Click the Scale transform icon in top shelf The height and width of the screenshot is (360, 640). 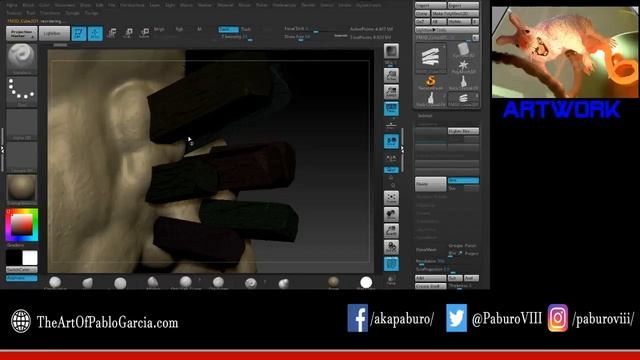tap(128, 33)
